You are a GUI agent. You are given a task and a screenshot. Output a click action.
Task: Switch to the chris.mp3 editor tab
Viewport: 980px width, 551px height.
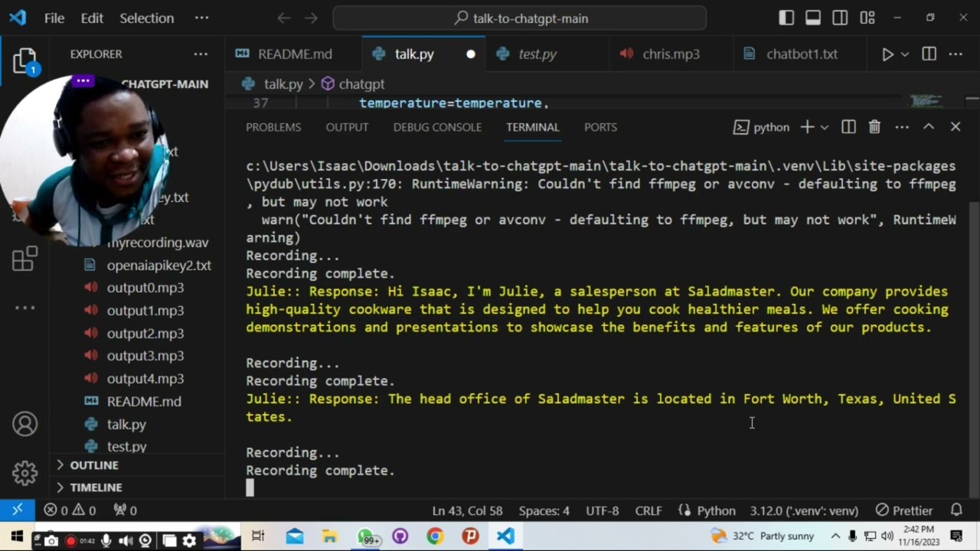[671, 54]
